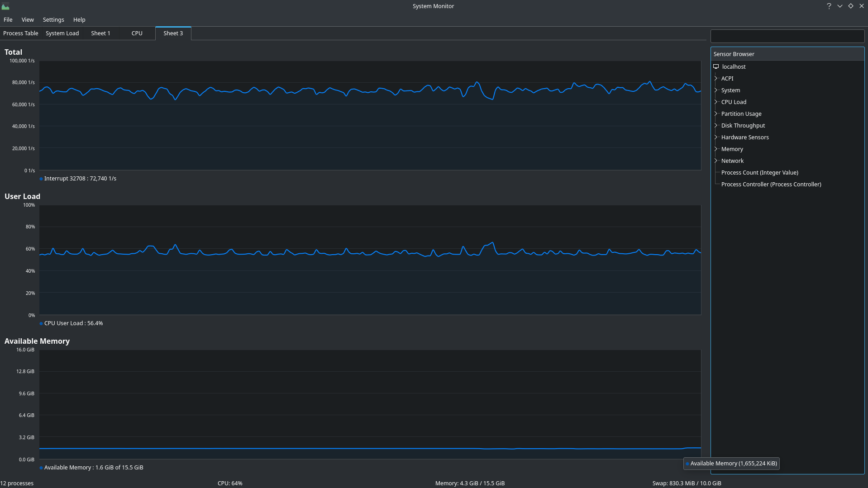Screen dimensions: 868x488
Task: Select Process Count (Integer Value) sensor
Action: 759,173
